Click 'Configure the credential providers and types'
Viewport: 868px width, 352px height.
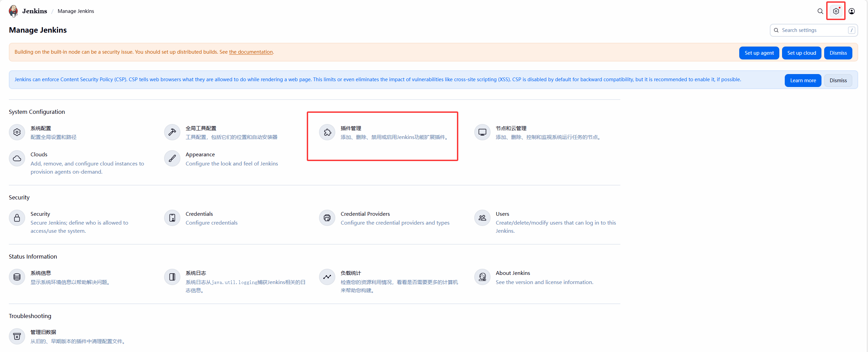coord(395,223)
